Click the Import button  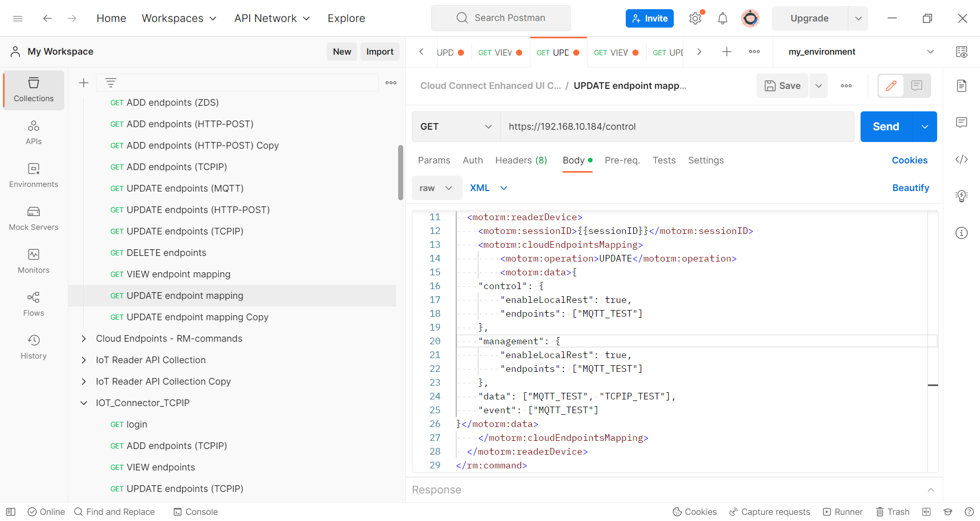point(380,52)
